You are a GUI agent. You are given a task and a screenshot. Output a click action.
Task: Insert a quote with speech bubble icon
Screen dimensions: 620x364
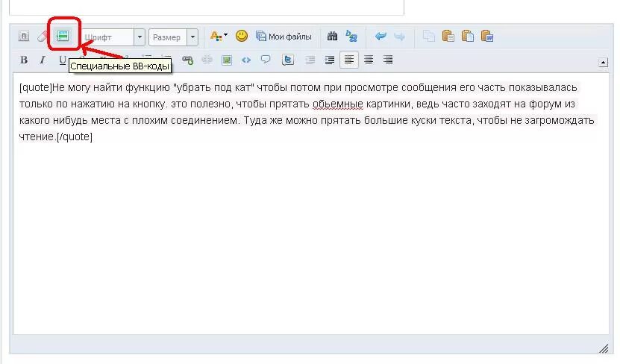[266, 60]
